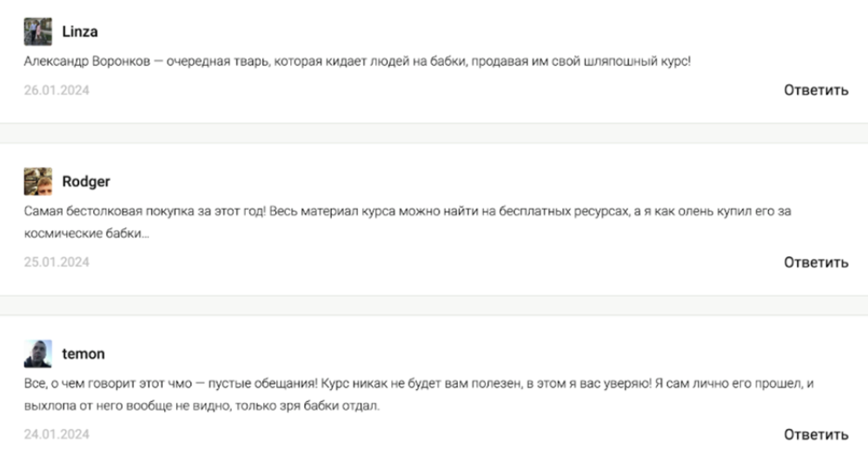Image resolution: width=868 pixels, height=461 pixels.
Task: Open the temon username profile
Action: tap(83, 353)
